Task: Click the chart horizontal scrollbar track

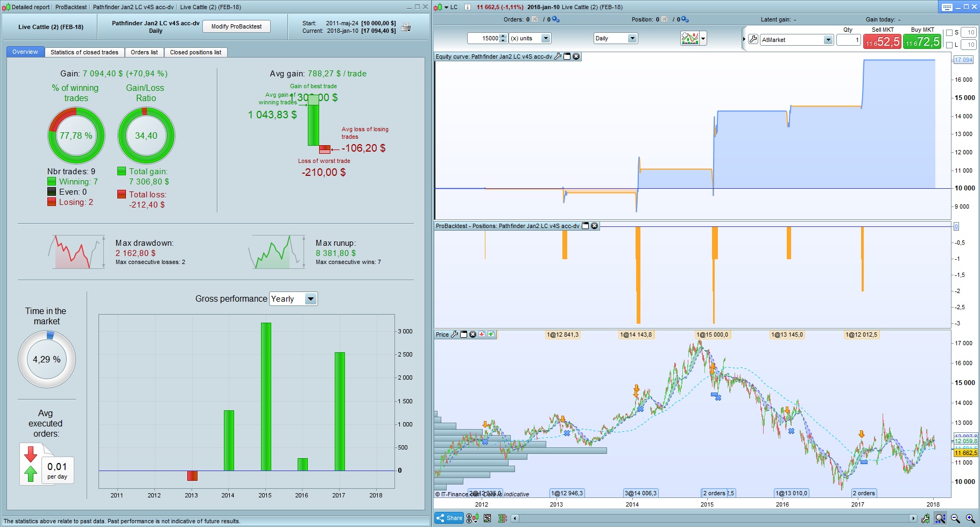Action: 714,518
